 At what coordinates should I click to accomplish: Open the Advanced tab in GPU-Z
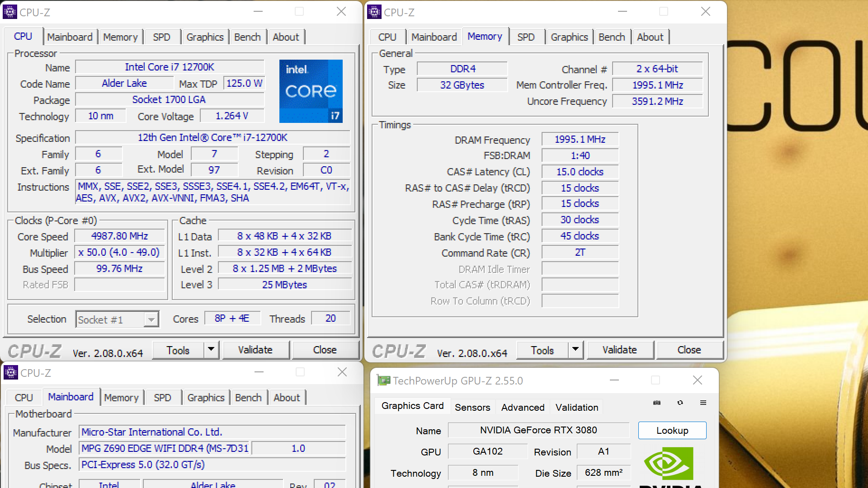[523, 407]
